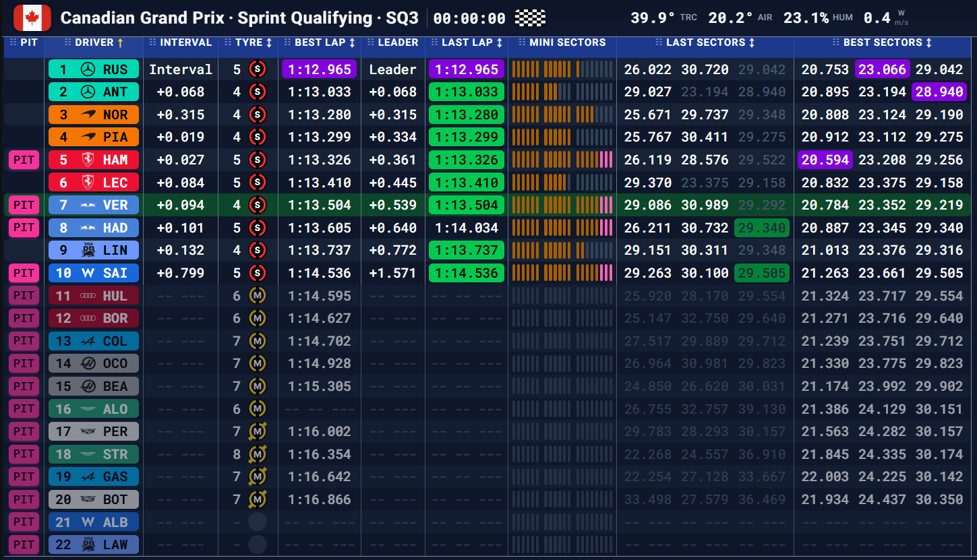The width and height of the screenshot is (977, 560).
Task: Click the drag handle beside the LEADER header
Action: (371, 42)
